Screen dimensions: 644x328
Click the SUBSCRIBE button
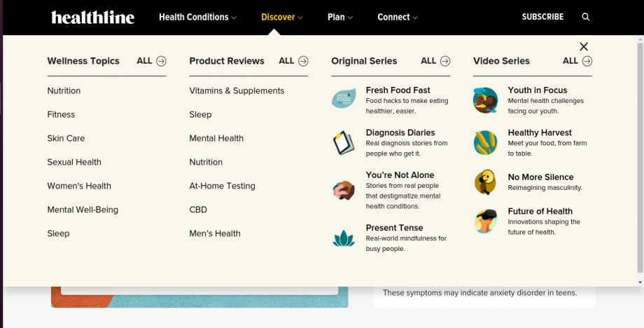pos(542,17)
